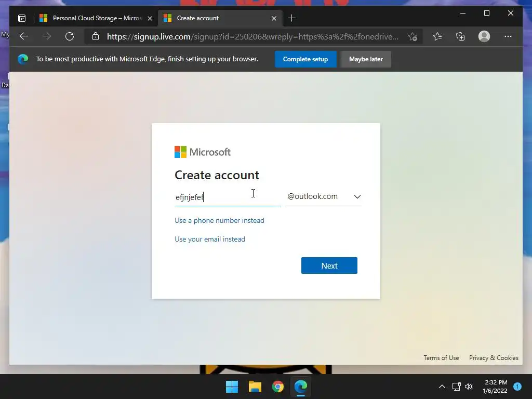Open the volume speaker tray icon

[469, 387]
